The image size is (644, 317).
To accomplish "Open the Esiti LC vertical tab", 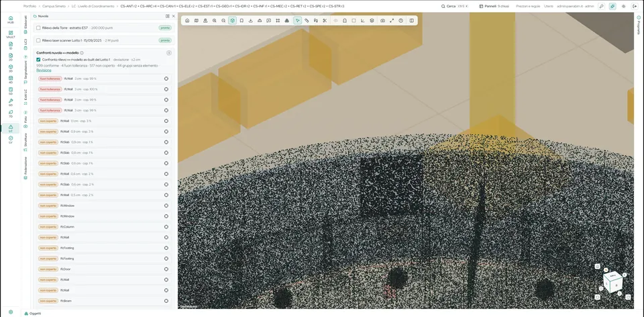I will point(26,97).
